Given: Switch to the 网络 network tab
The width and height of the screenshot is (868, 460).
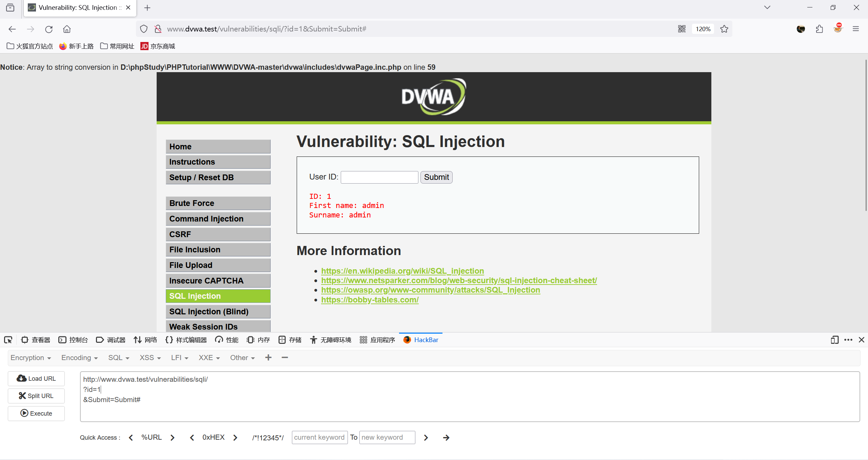Looking at the screenshot, I should (x=145, y=340).
